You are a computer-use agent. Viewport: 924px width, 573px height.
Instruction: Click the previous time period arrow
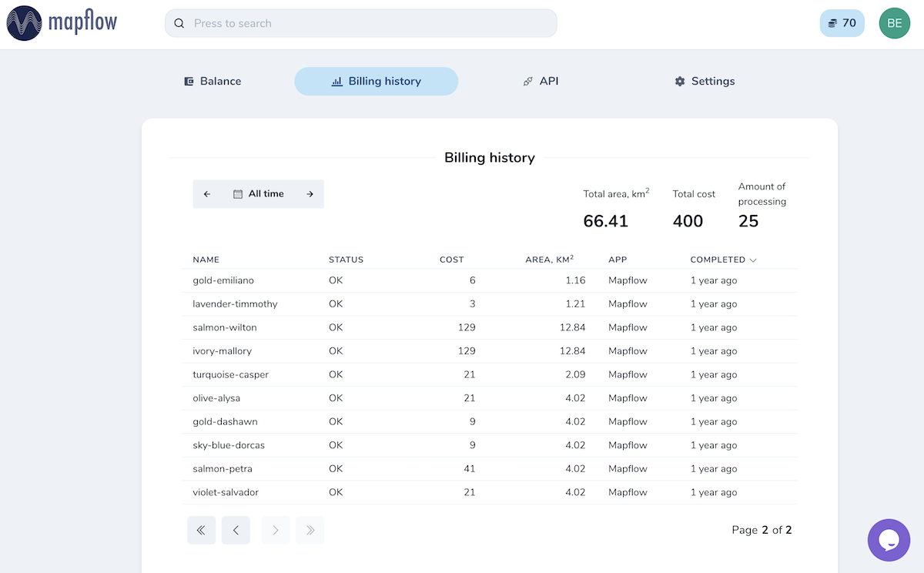click(207, 194)
